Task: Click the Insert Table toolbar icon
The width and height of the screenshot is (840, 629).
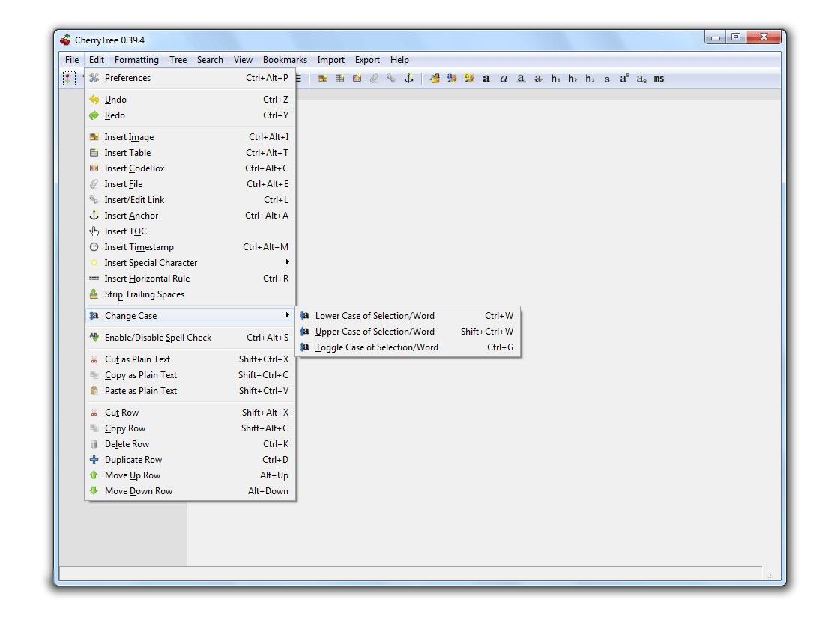Action: point(339,79)
